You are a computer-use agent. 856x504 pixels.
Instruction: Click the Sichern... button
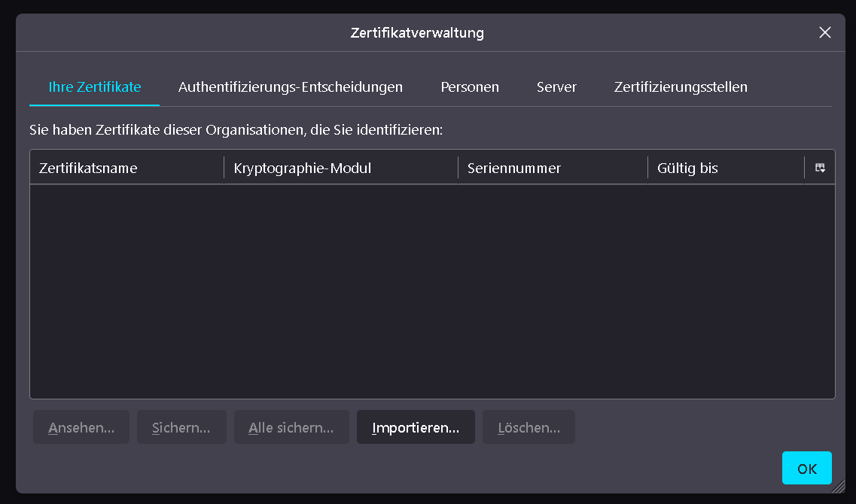(x=181, y=427)
